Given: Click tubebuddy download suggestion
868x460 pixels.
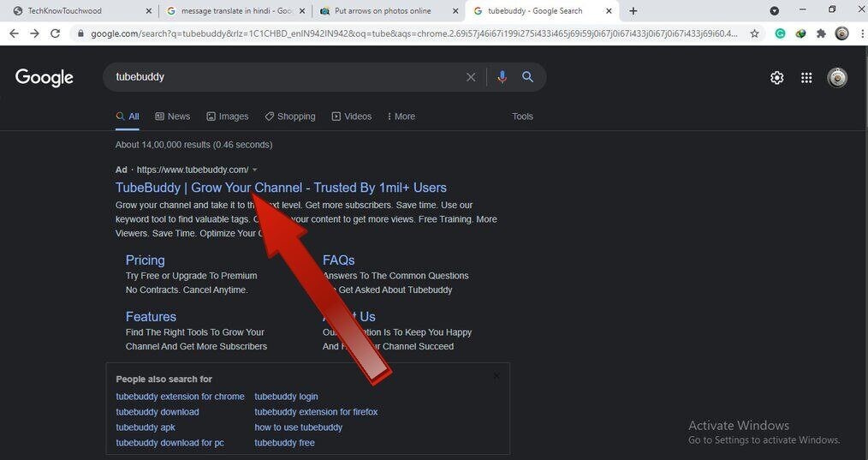Looking at the screenshot, I should 158,412.
